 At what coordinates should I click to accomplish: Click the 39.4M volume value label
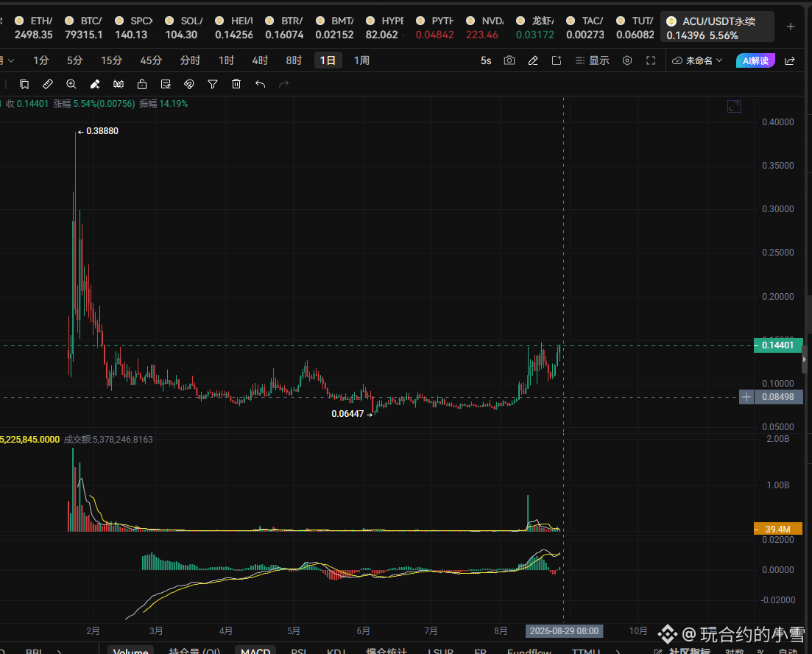778,529
